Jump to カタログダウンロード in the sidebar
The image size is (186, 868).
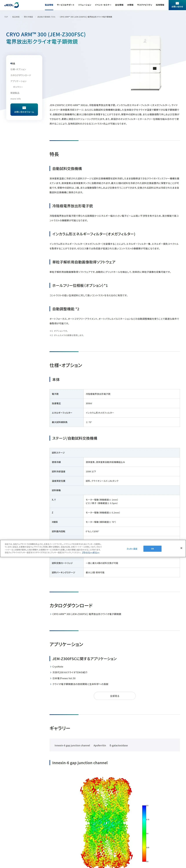coord(21,75)
